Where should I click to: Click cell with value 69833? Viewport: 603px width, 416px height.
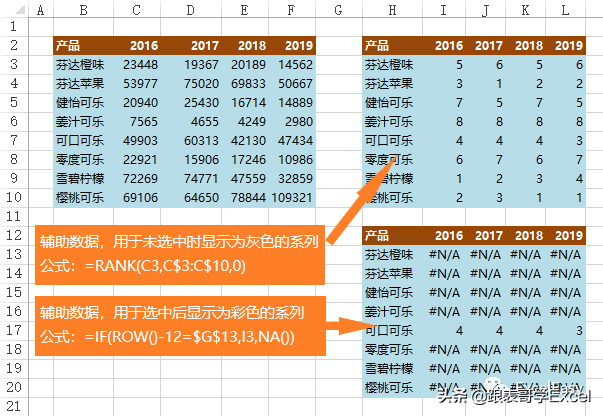coord(245,83)
